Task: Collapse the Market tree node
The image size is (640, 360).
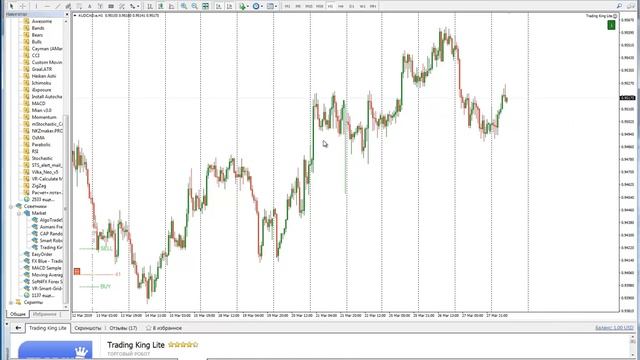Action: [x=19, y=213]
